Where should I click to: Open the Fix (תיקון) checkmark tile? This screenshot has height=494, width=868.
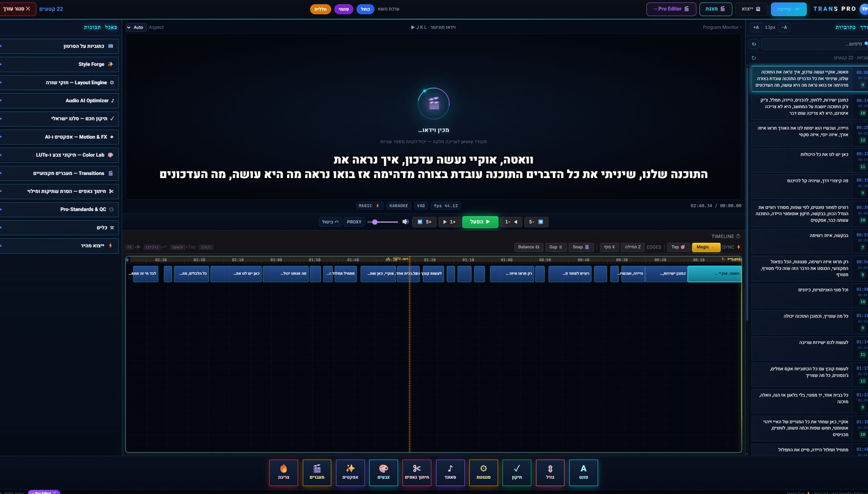click(517, 472)
